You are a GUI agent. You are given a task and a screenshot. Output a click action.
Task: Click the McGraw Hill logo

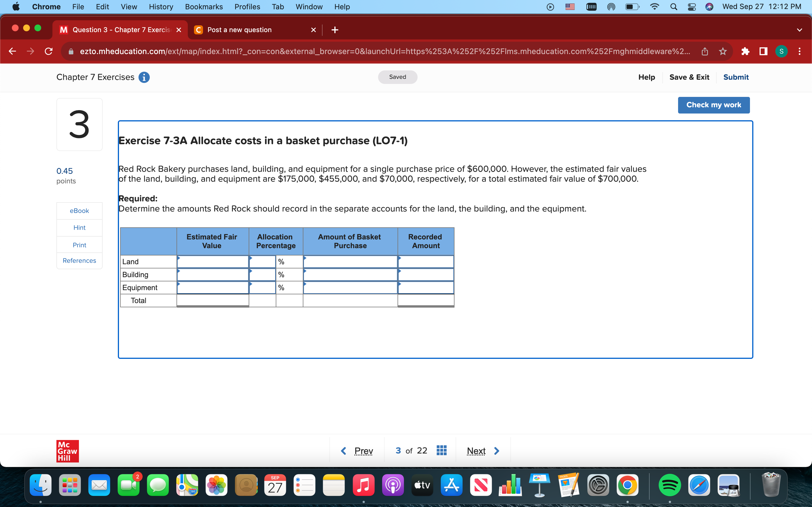(67, 451)
